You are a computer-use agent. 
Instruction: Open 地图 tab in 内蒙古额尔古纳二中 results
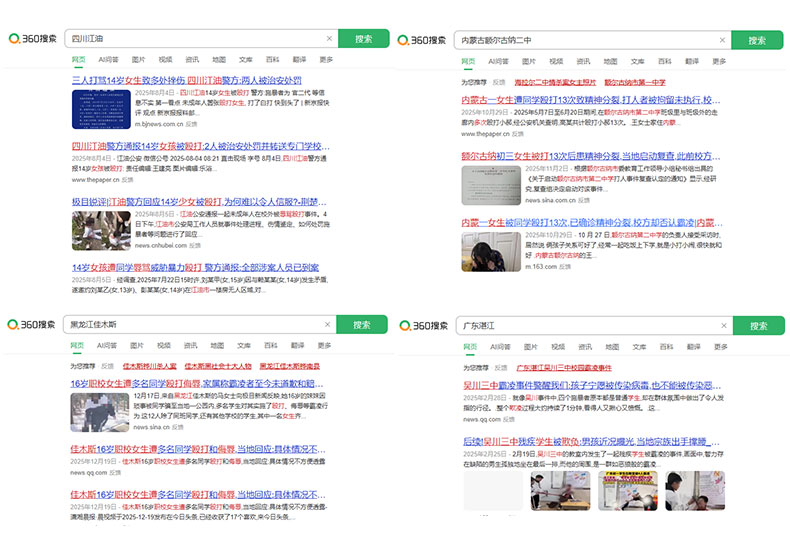(x=611, y=61)
